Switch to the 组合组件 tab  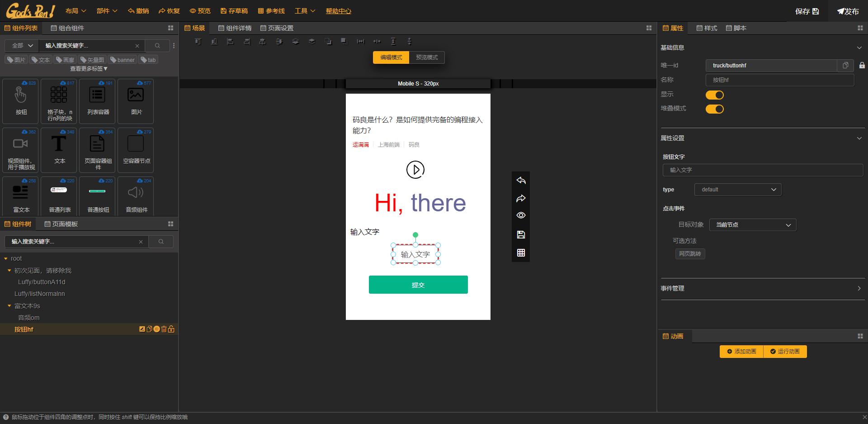pos(67,28)
